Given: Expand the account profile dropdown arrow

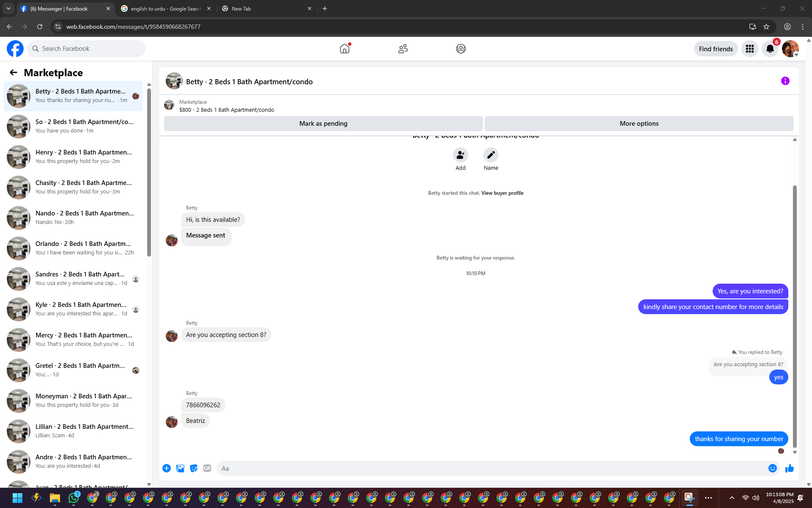Looking at the screenshot, I should 796,55.
